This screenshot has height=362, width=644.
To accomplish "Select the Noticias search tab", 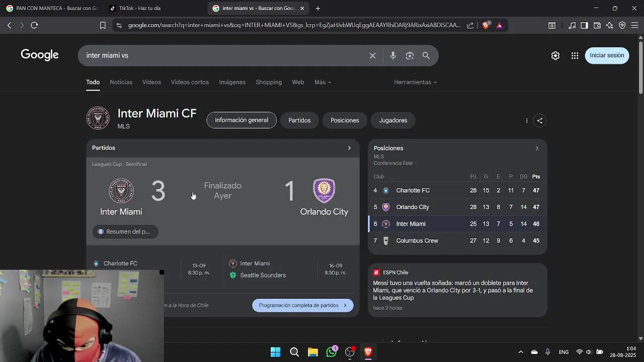I will 121,82.
